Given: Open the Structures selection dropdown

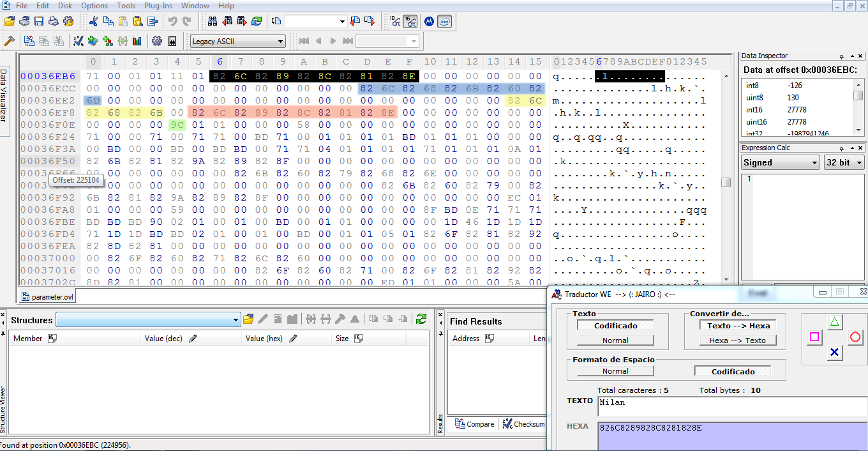Looking at the screenshot, I should [148, 319].
